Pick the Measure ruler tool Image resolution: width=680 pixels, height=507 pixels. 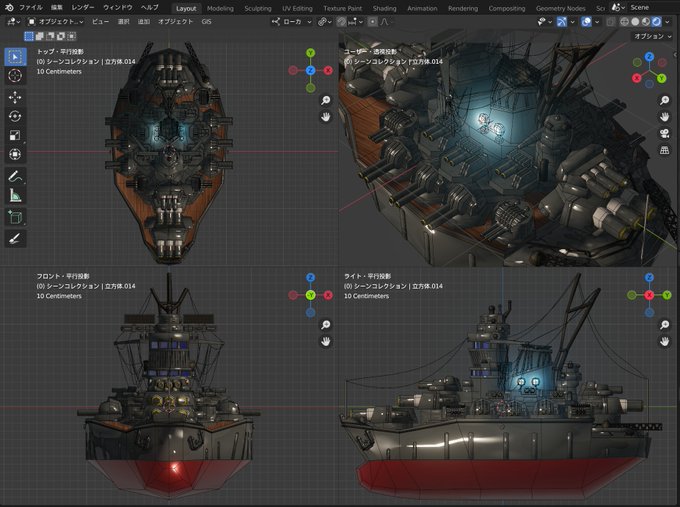coord(15,195)
